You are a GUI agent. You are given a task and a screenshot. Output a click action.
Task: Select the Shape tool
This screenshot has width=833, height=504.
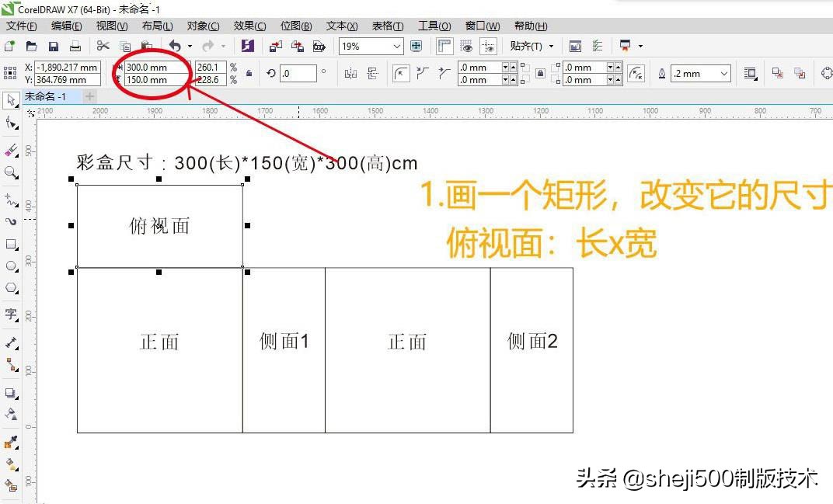coord(11,123)
